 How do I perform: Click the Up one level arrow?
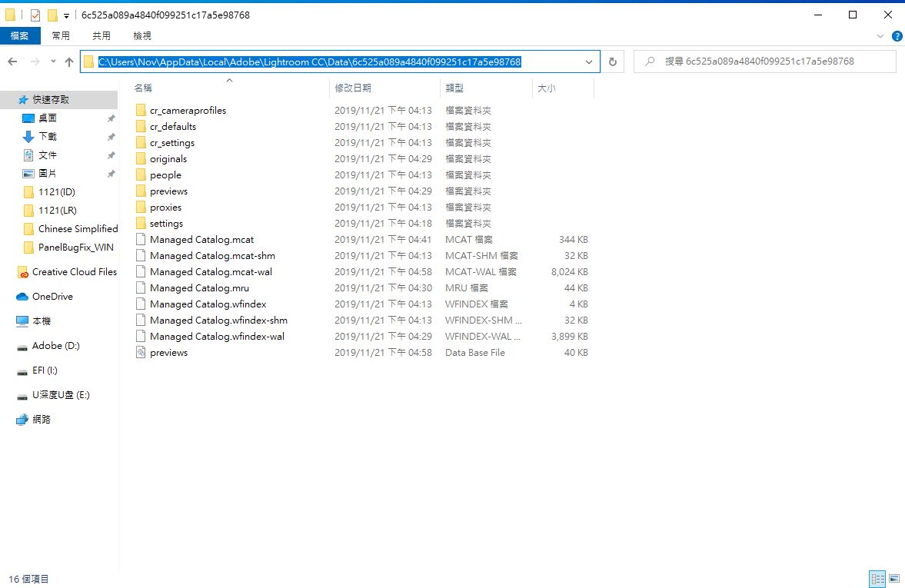[68, 61]
